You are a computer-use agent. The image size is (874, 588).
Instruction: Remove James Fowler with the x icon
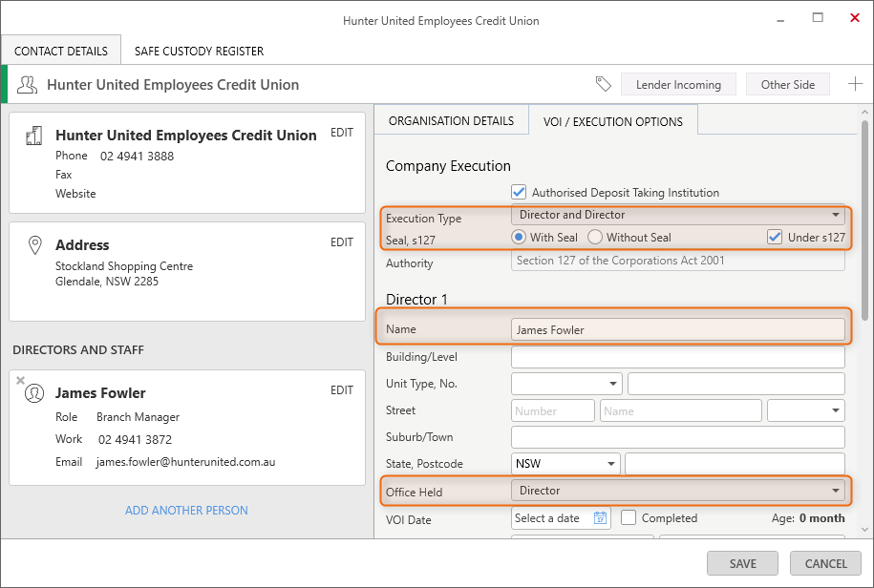tap(21, 380)
